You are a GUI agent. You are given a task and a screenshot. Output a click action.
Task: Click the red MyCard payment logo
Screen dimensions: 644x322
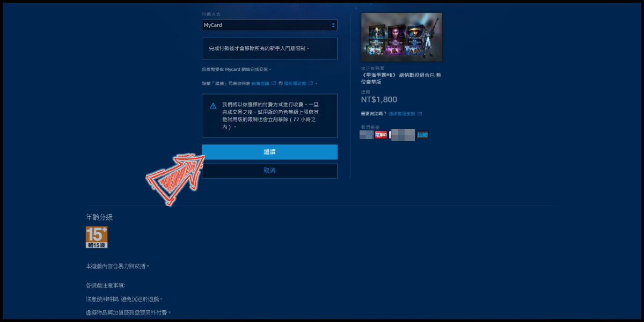(x=381, y=135)
